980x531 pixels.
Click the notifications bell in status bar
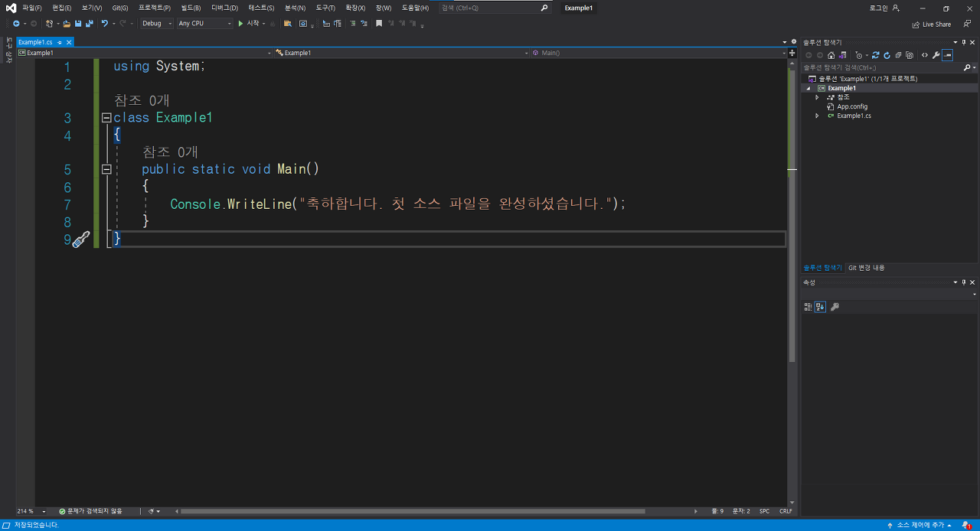966,526
